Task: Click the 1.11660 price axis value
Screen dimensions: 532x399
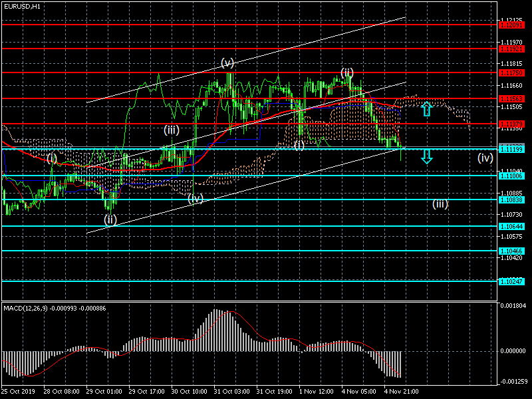Action: click(511, 86)
